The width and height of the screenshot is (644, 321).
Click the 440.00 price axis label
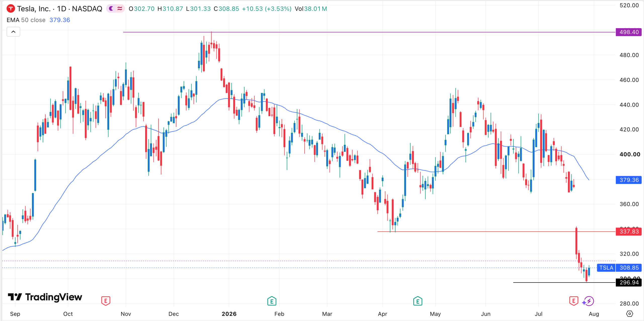629,105
